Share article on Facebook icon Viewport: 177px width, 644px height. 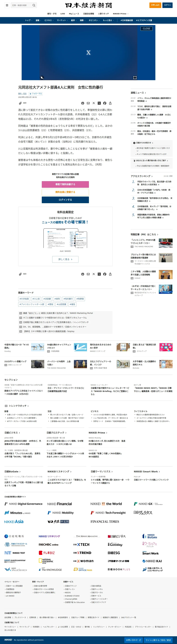click(x=105, y=103)
